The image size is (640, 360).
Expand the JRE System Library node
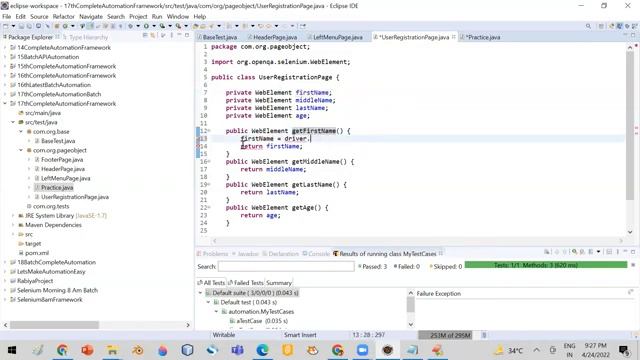tap(13, 216)
